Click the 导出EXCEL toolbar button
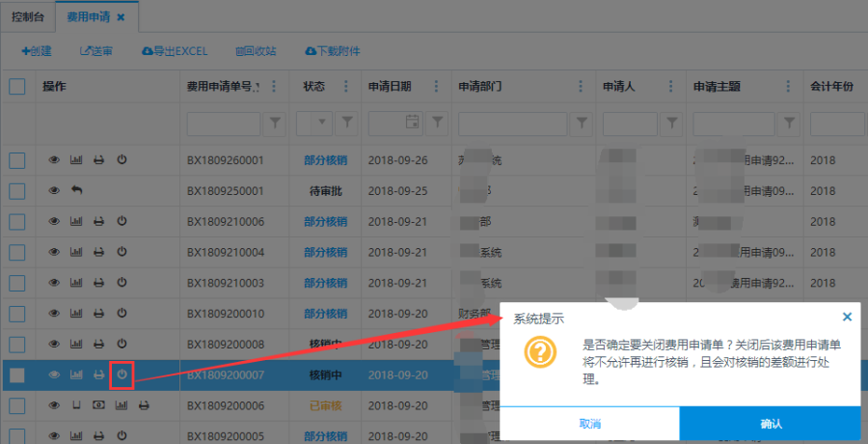868x444 pixels. point(175,51)
